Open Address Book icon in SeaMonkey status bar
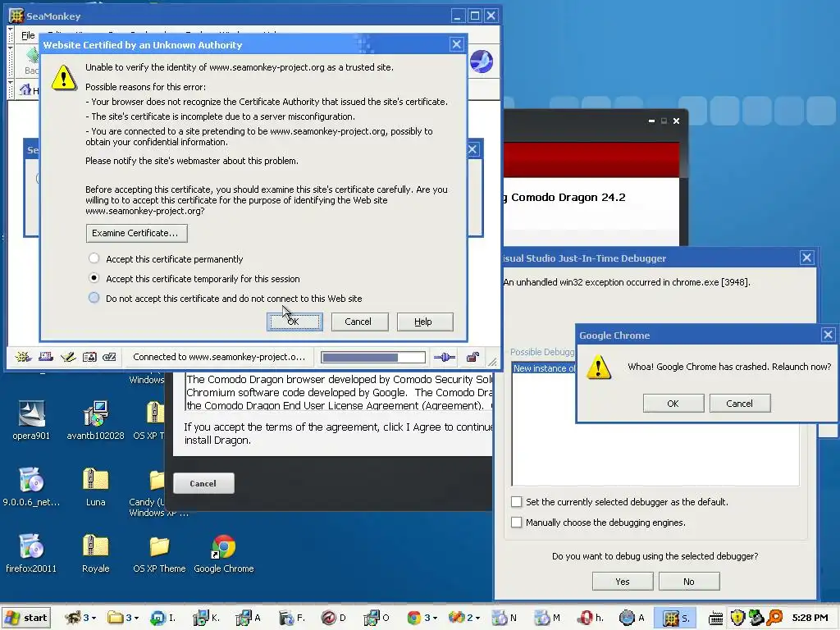Screen dimensions: 840x630 tap(89, 357)
